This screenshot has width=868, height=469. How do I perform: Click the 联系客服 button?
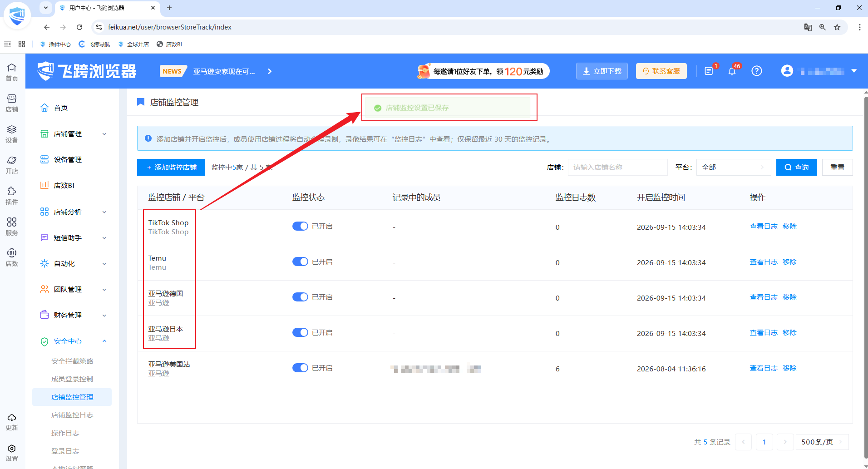[x=661, y=71]
